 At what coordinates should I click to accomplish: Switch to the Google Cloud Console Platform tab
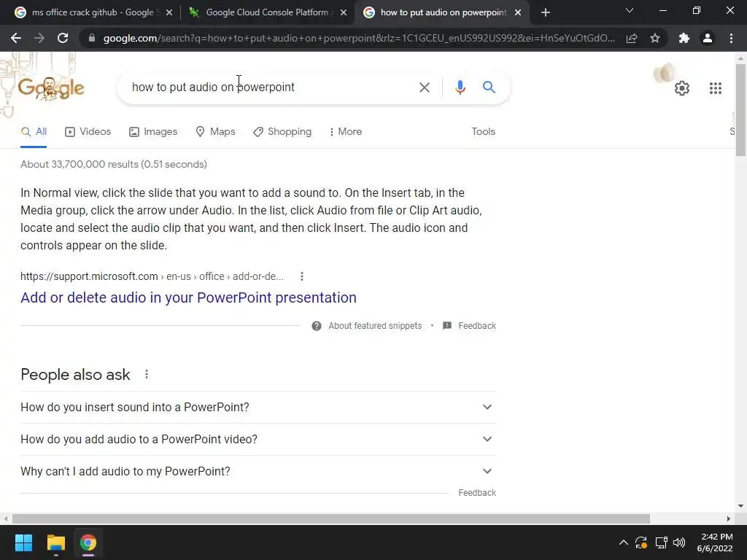267,12
